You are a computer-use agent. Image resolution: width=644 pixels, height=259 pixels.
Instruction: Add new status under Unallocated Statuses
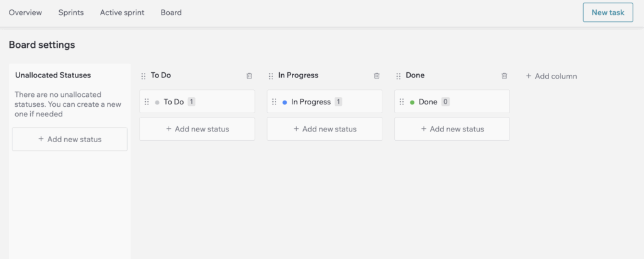pos(70,139)
